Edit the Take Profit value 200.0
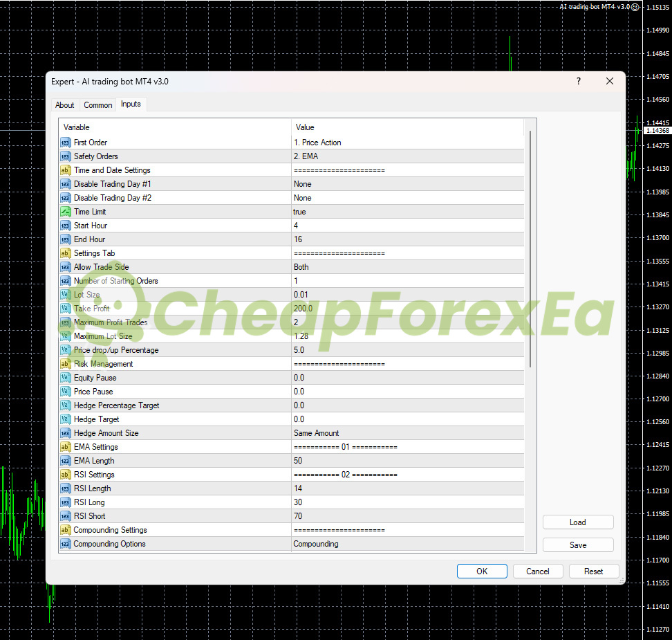Screen dimensions: 672x640 (x=407, y=309)
